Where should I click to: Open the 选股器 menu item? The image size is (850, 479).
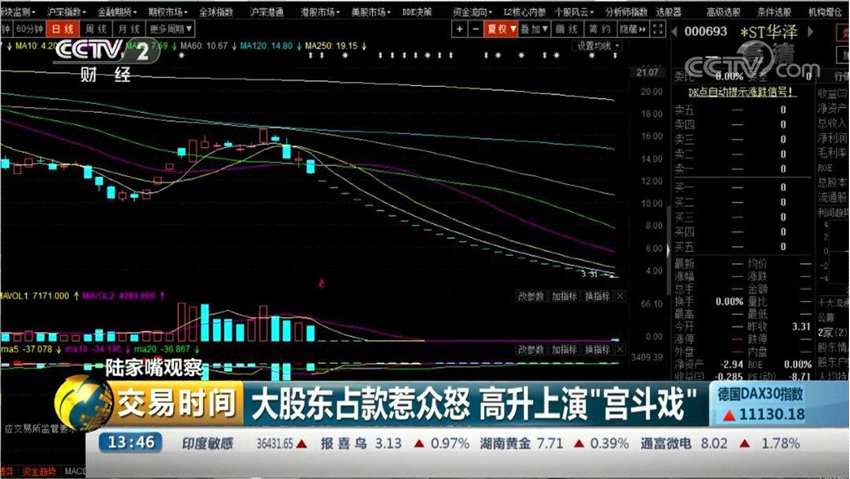pos(668,11)
